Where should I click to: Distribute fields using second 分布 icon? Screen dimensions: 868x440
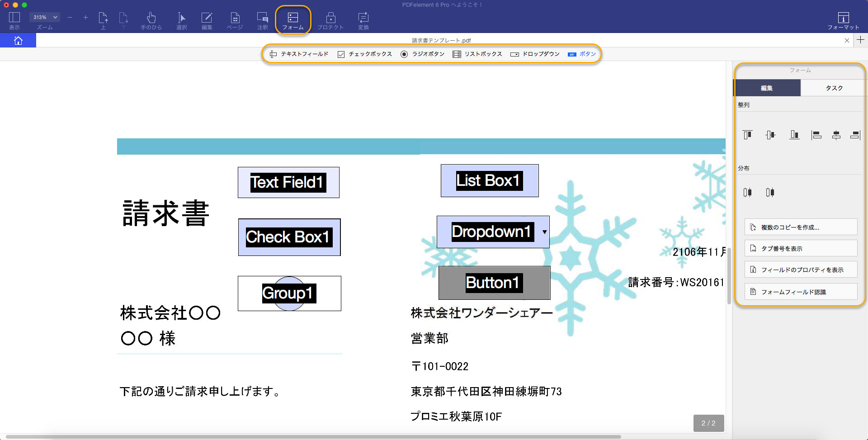(770, 192)
